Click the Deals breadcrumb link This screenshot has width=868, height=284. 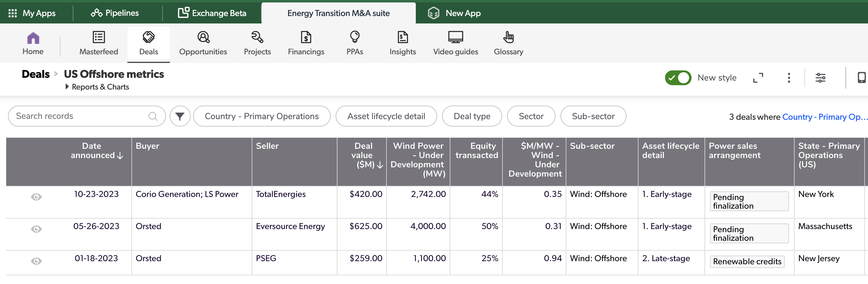pos(35,74)
